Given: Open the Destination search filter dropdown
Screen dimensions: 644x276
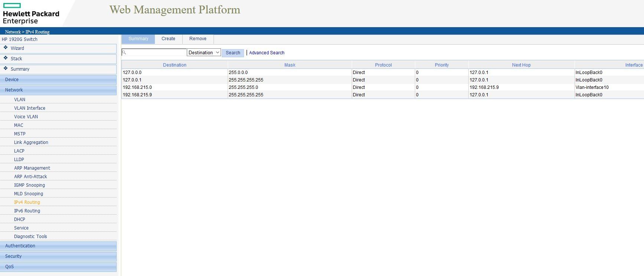Looking at the screenshot, I should pyautogui.click(x=204, y=52).
